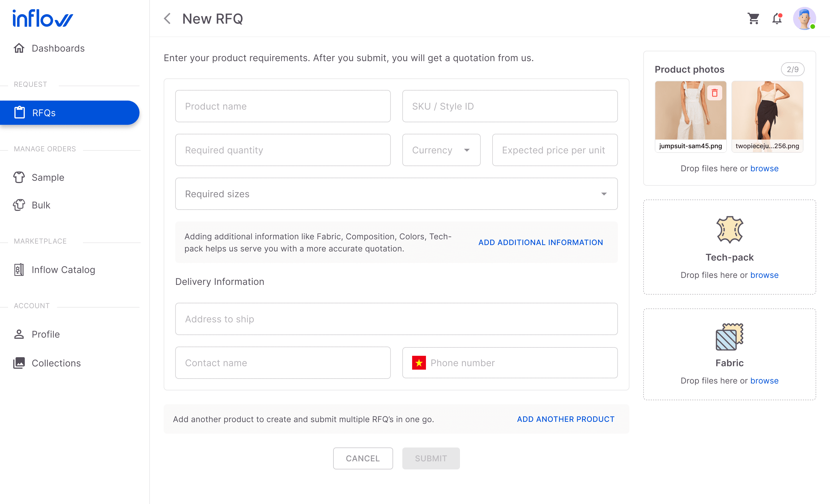Open the notifications bell
Image resolution: width=830 pixels, height=504 pixels.
pos(777,18)
